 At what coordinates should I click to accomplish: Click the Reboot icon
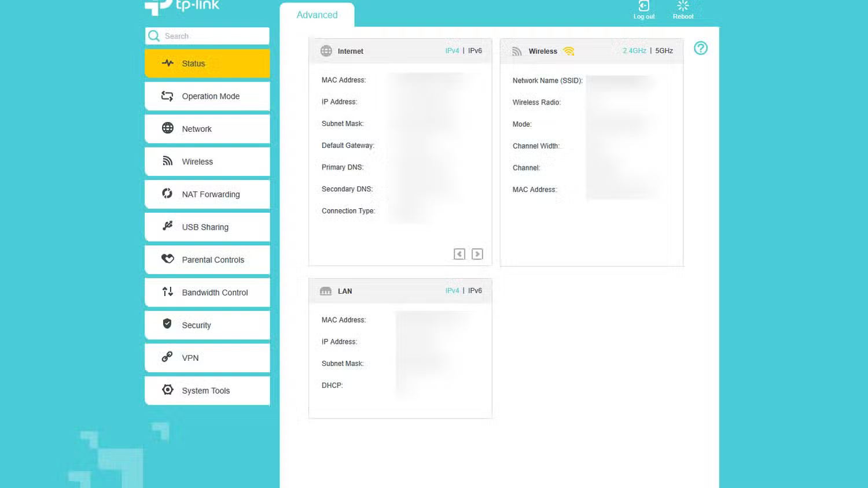tap(683, 7)
